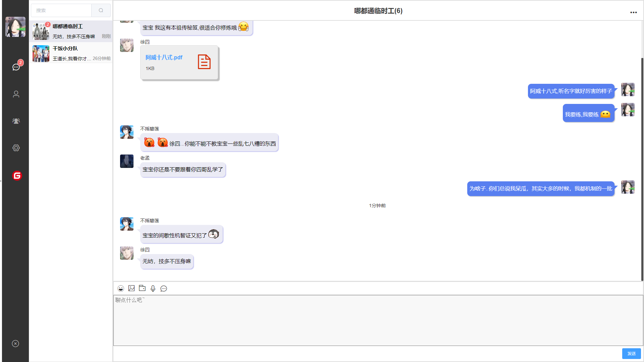
Task: Click your own avatar at the top left
Action: 15,27
